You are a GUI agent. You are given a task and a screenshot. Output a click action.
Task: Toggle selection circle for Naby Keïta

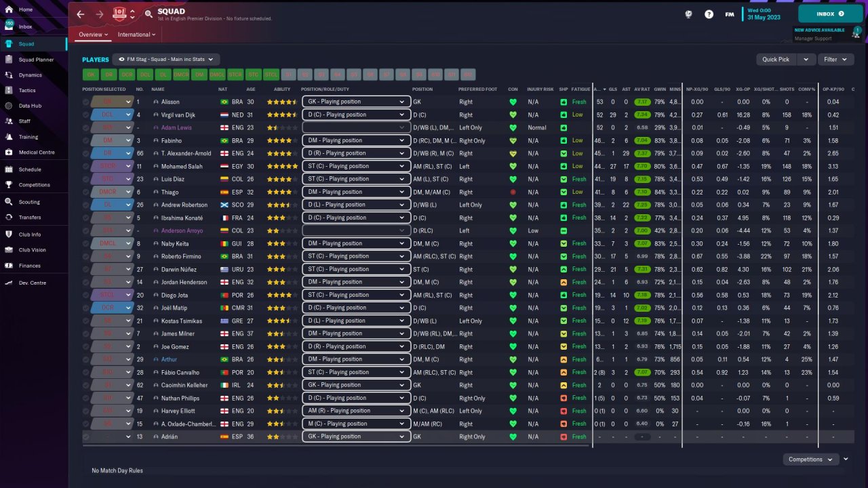click(86, 243)
